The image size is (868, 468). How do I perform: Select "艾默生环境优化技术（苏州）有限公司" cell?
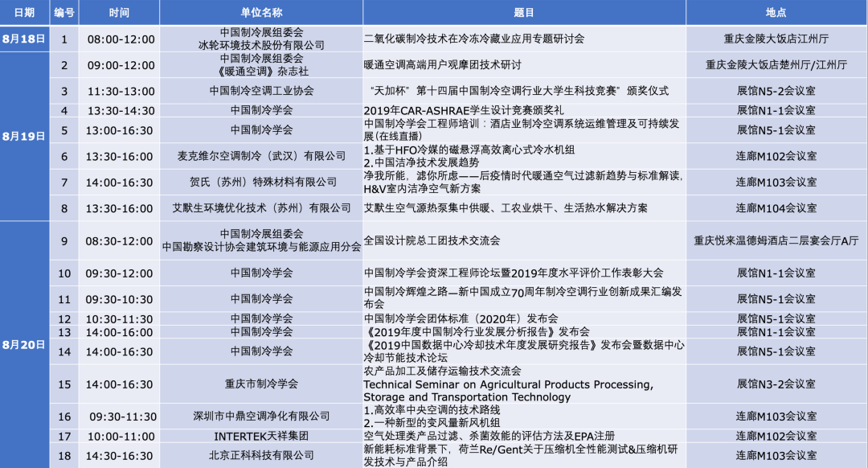[x=261, y=208]
